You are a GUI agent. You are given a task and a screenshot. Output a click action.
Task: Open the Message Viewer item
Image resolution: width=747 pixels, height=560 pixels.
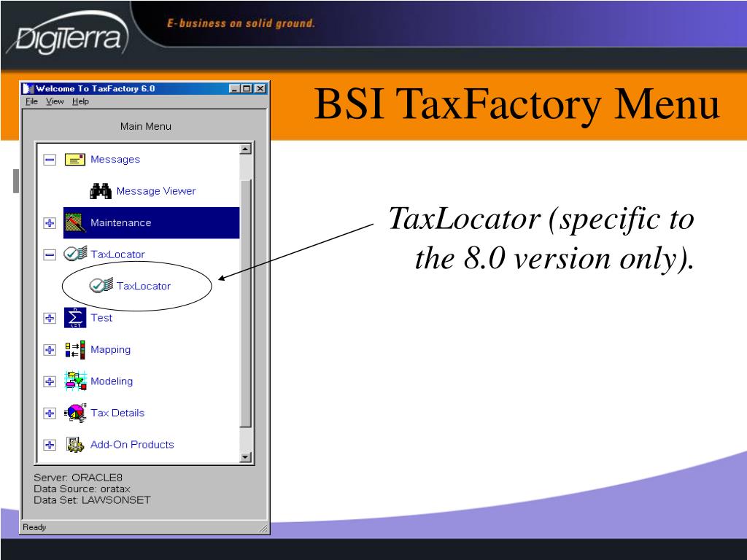[x=156, y=191]
